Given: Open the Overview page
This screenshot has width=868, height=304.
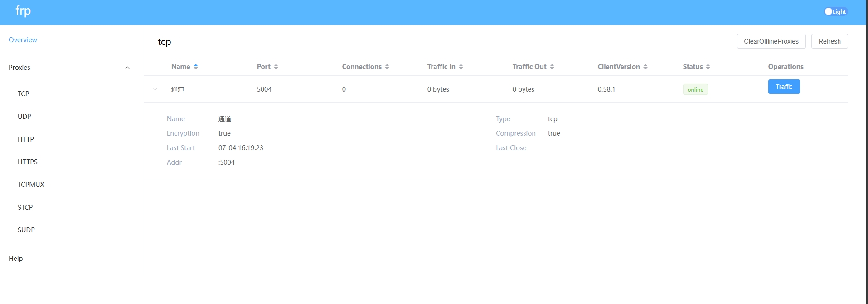Looking at the screenshot, I should 23,40.
